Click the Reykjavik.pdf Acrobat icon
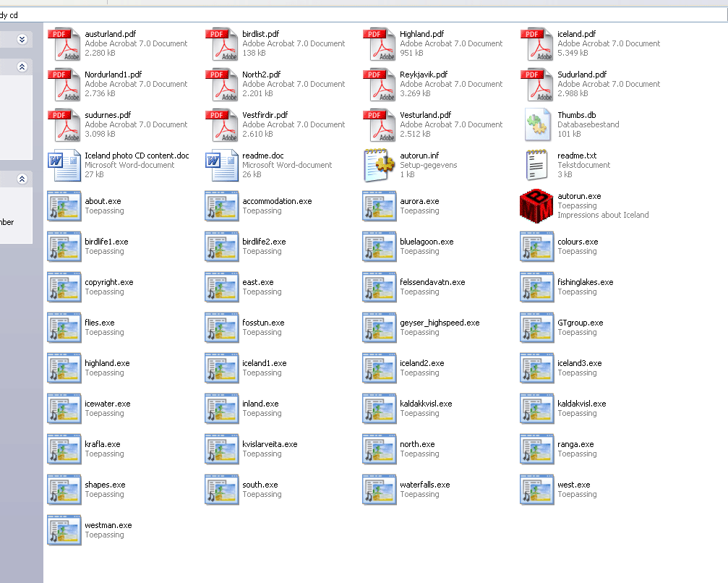 [x=379, y=85]
